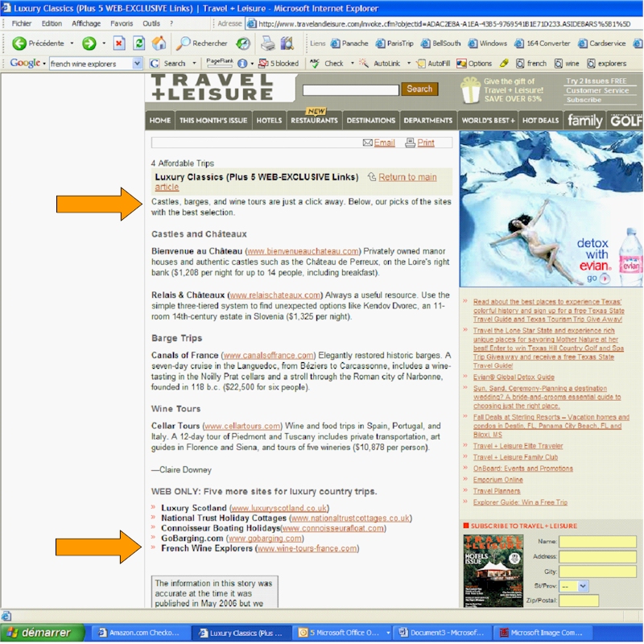Open the Favoris menu

(122, 23)
